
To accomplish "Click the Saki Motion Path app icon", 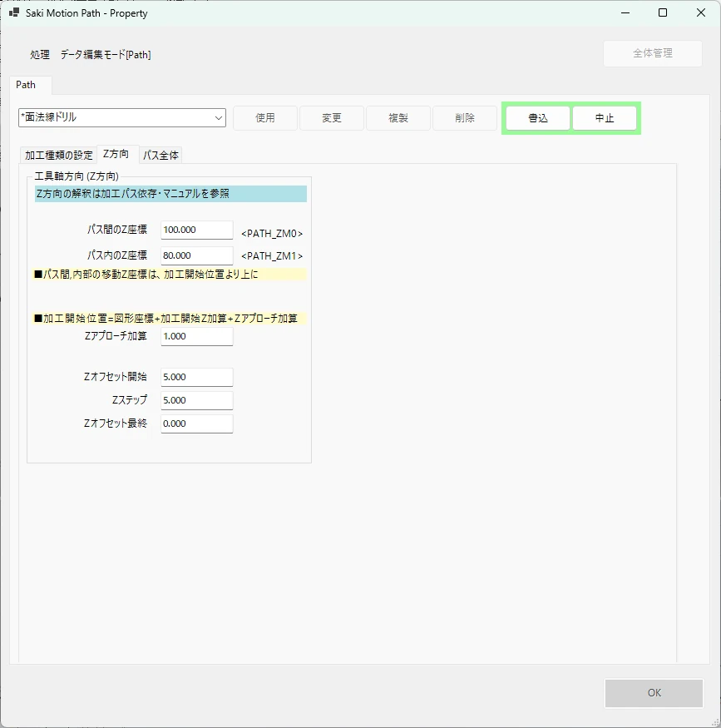I will [x=14, y=12].
